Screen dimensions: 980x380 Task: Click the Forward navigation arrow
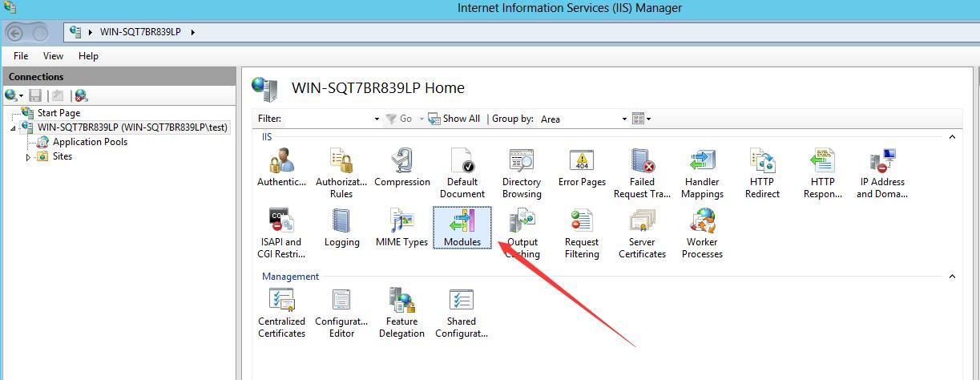coord(40,33)
